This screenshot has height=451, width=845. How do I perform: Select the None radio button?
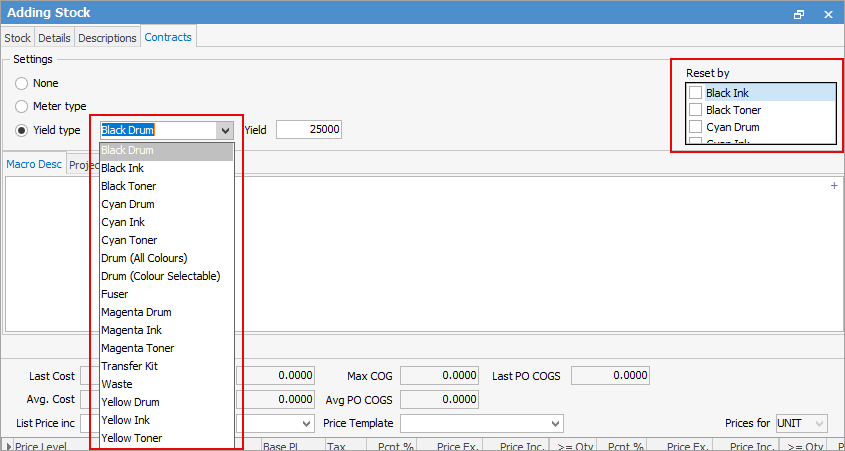tap(22, 84)
